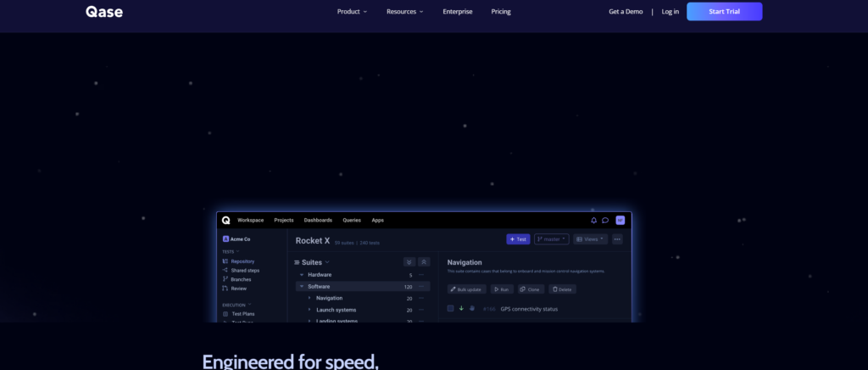Click the NF user avatar
868x370 pixels.
tap(620, 220)
